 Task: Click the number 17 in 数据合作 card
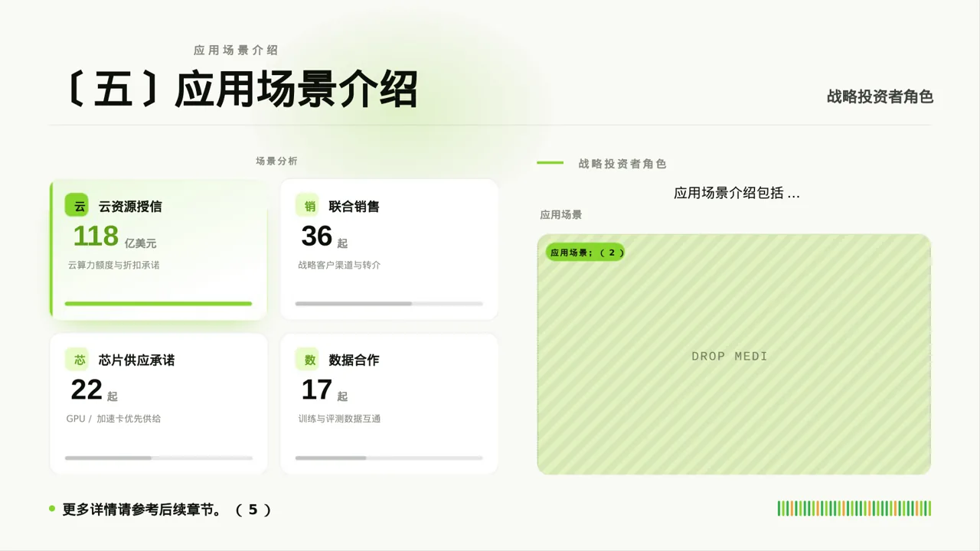tap(317, 390)
